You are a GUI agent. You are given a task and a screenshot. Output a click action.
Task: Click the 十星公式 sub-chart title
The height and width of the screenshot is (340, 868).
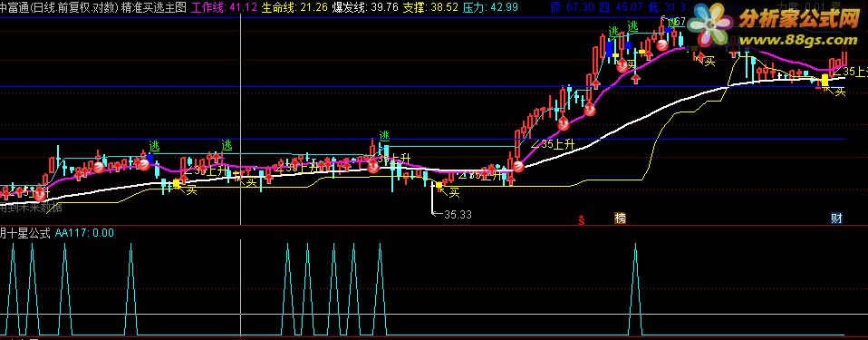point(29,233)
